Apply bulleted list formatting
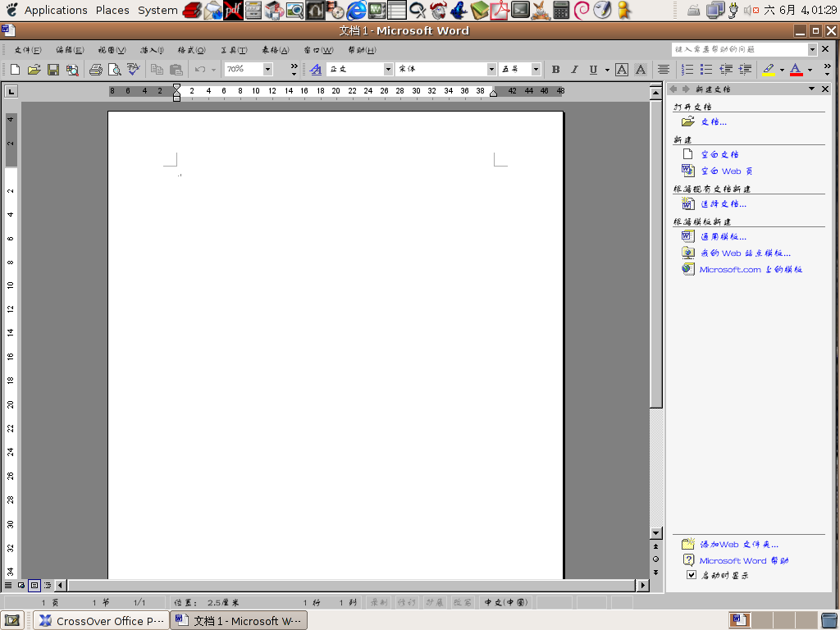840x630 pixels. pos(706,69)
